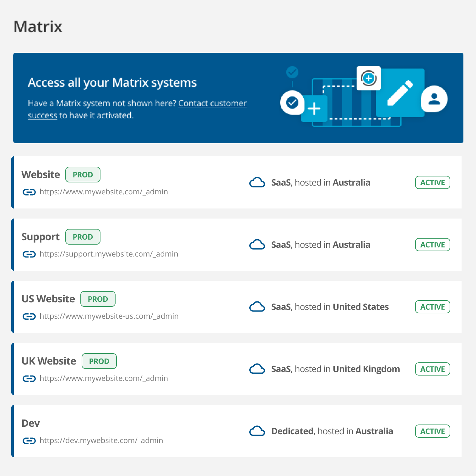Click 'SaaS, hosted in United Kingdom' text

pos(336,369)
